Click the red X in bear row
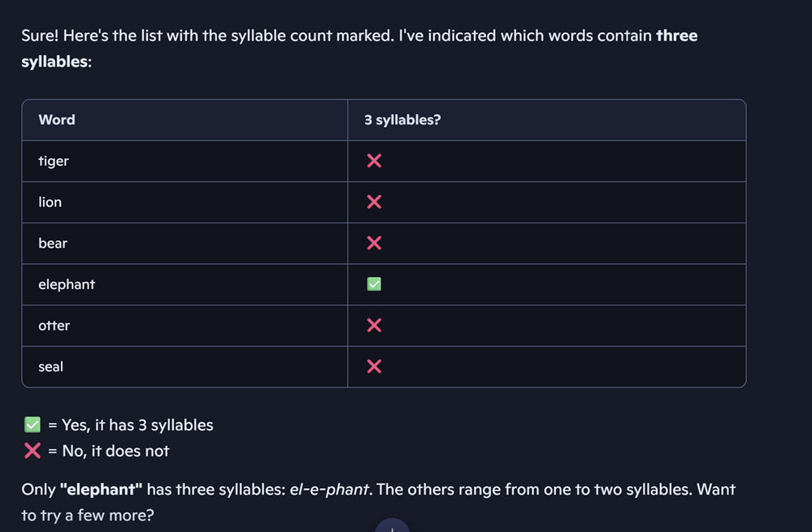Image resolution: width=812 pixels, height=532 pixels. 374,243
